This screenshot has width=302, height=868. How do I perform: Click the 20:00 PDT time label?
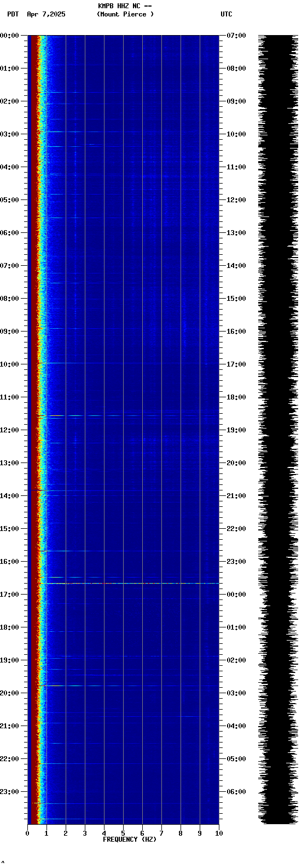click(x=9, y=693)
